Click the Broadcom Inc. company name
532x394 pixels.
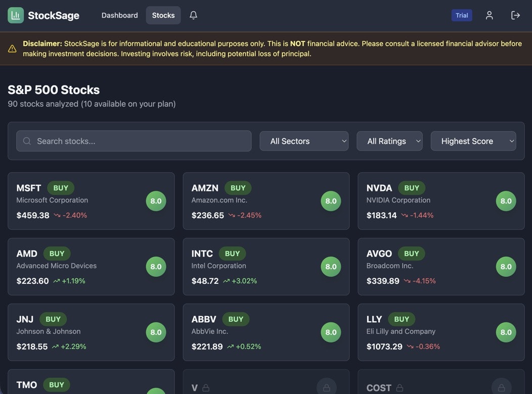click(390, 266)
